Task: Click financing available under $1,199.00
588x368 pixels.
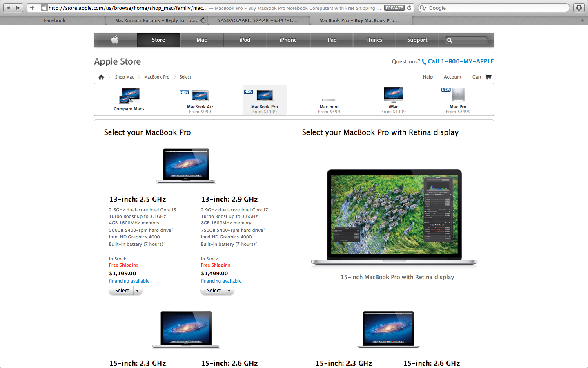Action: [x=129, y=281]
